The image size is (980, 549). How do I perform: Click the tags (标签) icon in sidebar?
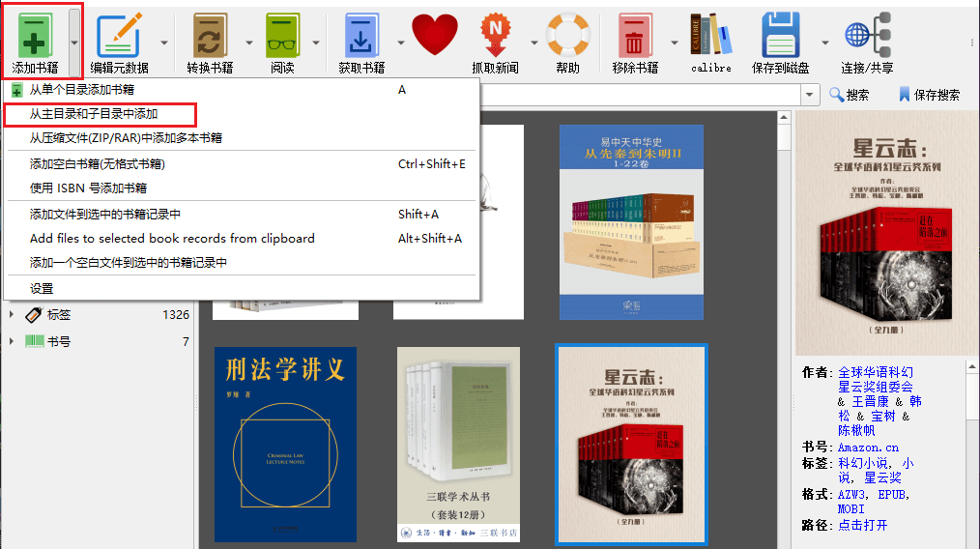[34, 314]
